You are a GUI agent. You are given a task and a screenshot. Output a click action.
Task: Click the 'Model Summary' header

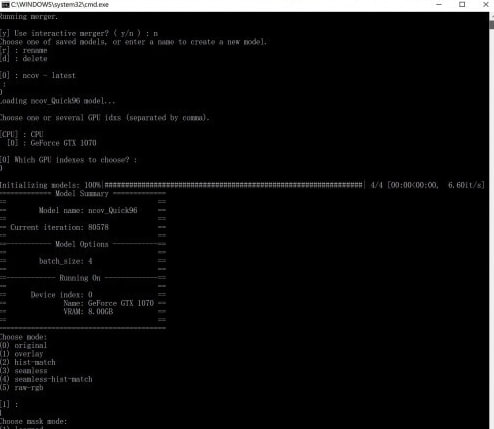pyautogui.click(x=82, y=194)
